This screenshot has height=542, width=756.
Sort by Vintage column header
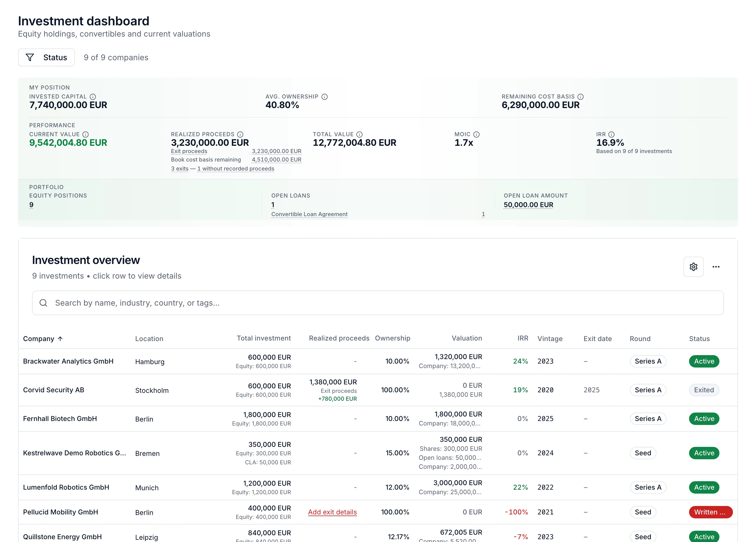[x=550, y=339]
